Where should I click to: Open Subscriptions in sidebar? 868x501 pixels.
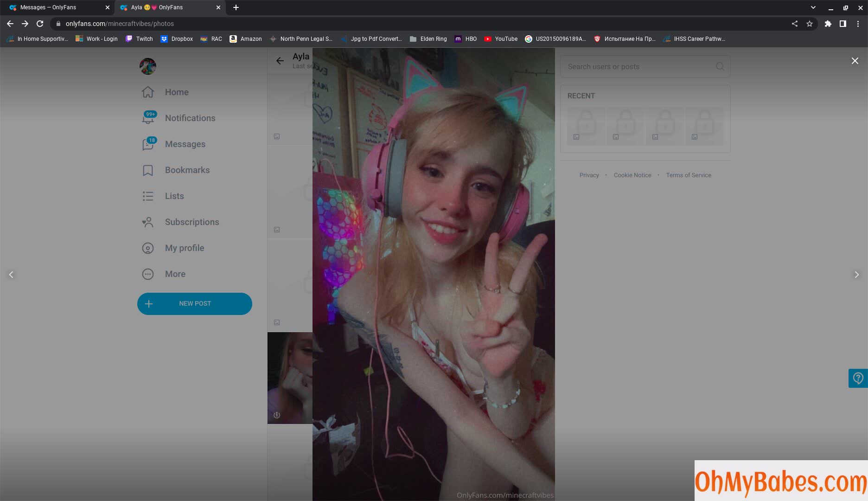click(x=180, y=222)
